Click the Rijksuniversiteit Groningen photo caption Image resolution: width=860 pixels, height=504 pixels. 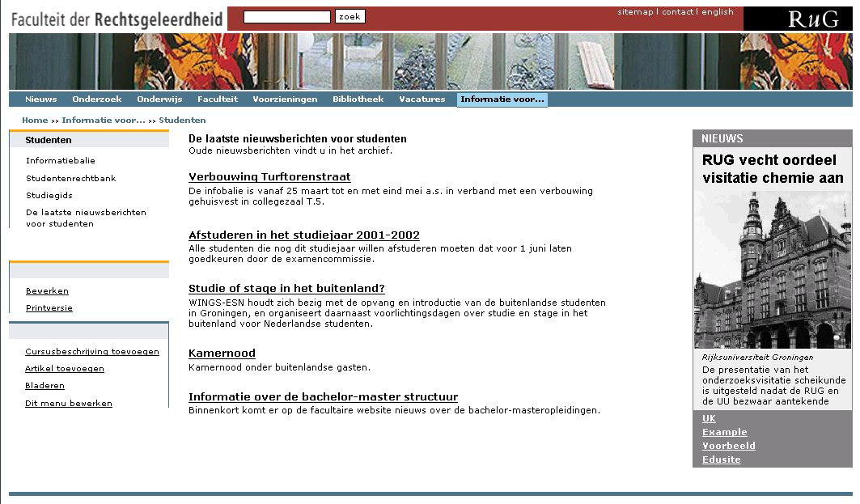tap(757, 358)
